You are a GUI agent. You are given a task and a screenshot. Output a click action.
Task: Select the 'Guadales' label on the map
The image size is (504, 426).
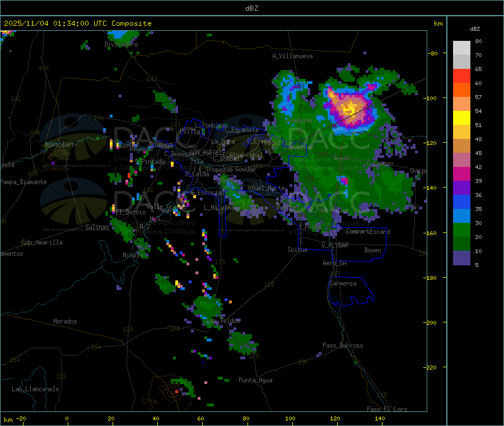299,120
